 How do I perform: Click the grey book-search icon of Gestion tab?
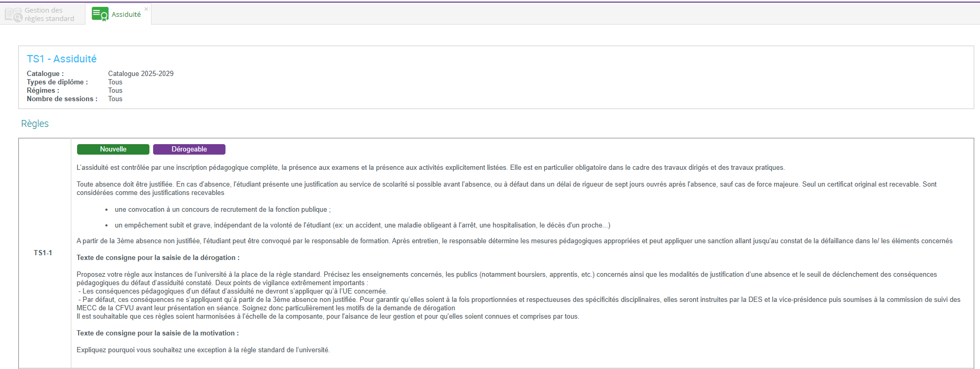click(14, 14)
